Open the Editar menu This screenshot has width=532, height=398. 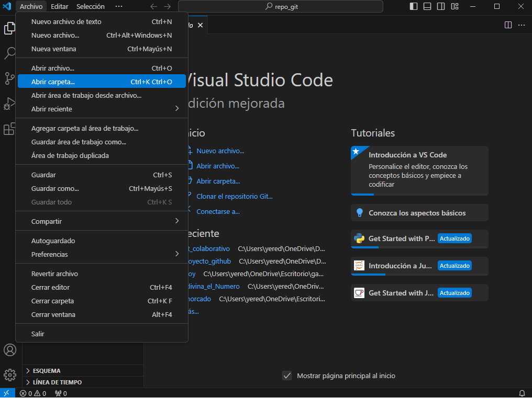59,6
